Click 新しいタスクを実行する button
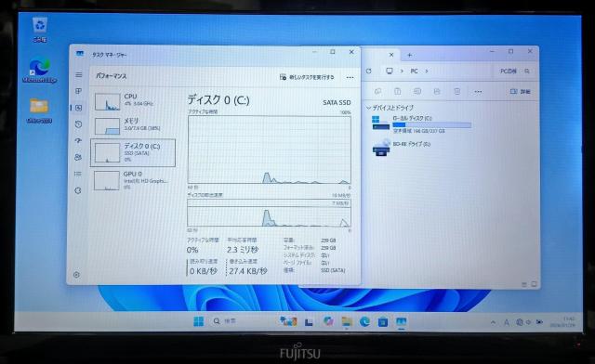The height and width of the screenshot is (364, 595). click(307, 77)
